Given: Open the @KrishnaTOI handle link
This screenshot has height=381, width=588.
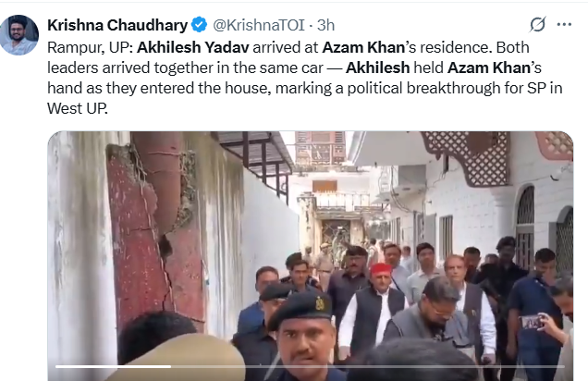Looking at the screenshot, I should pyautogui.click(x=259, y=25).
